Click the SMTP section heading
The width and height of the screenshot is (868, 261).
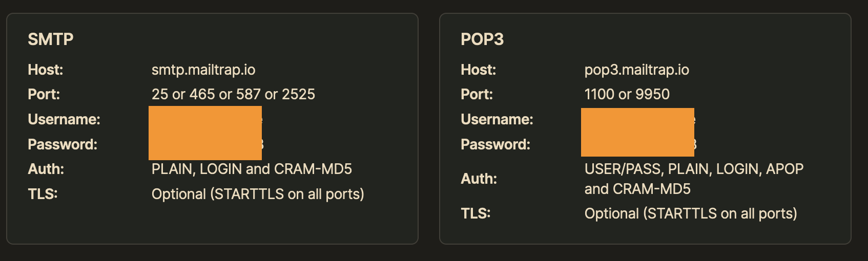51,39
